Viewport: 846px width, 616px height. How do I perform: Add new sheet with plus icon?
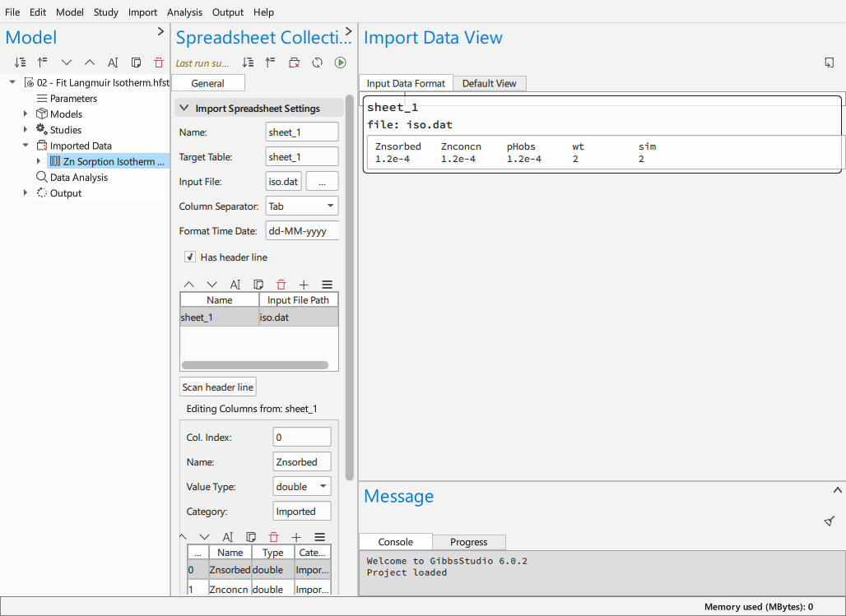pos(304,285)
